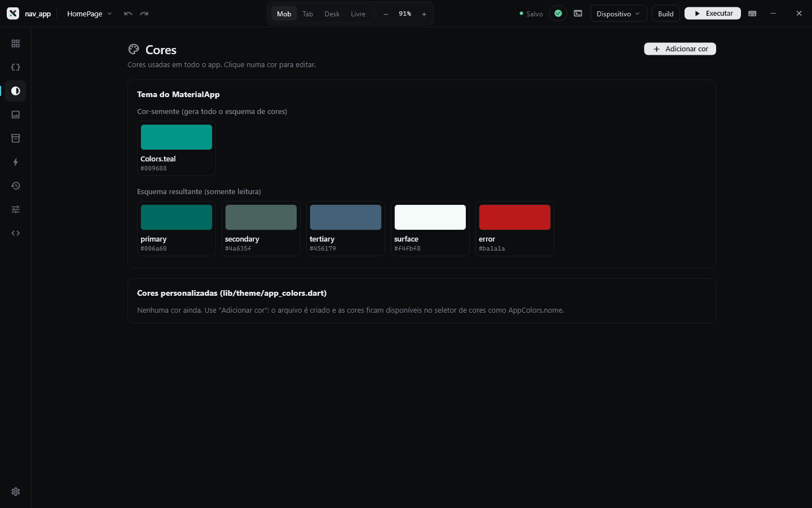Open the curly braces panel in the sidebar
The image size is (812, 508).
pyautogui.click(x=16, y=67)
